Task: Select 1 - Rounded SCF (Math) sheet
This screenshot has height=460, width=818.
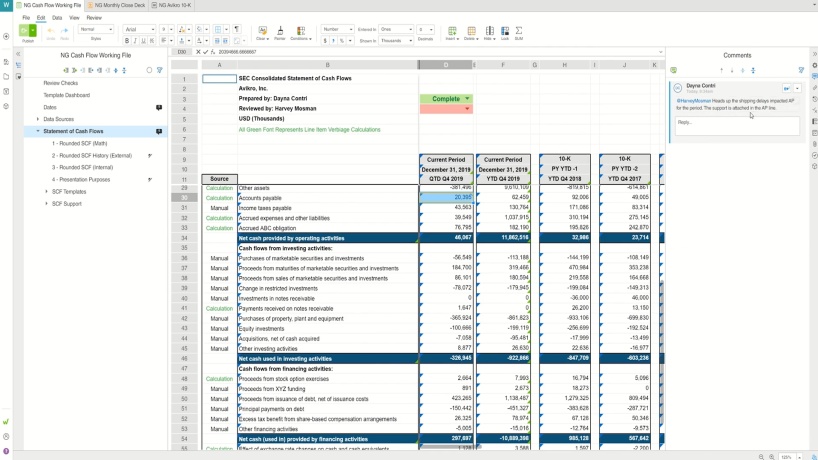Action: [x=79, y=143]
